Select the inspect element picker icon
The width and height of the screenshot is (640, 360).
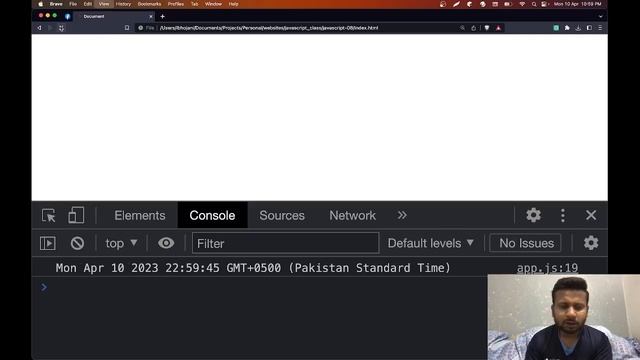click(49, 215)
